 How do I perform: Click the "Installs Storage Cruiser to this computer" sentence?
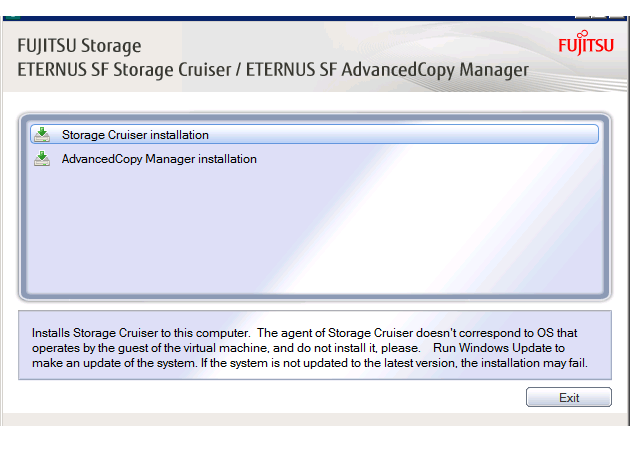(x=141, y=333)
